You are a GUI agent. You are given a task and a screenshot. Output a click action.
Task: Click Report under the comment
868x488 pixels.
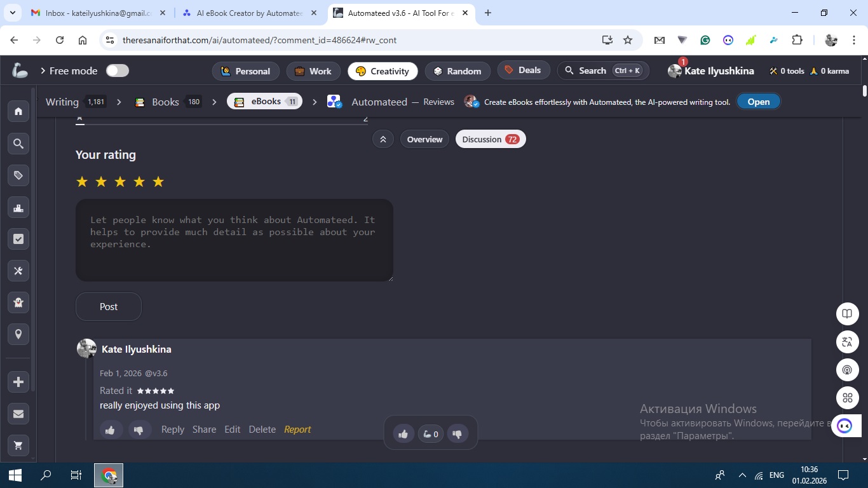(297, 430)
